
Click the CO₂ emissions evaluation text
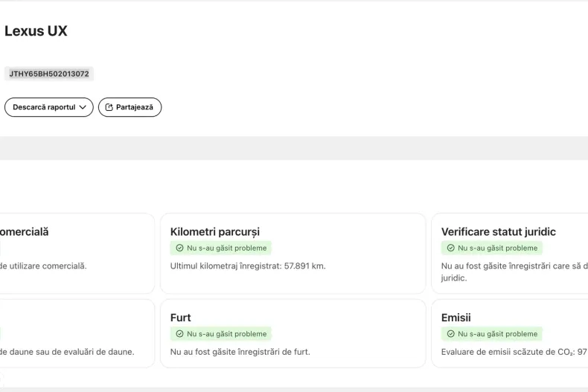tap(514, 352)
